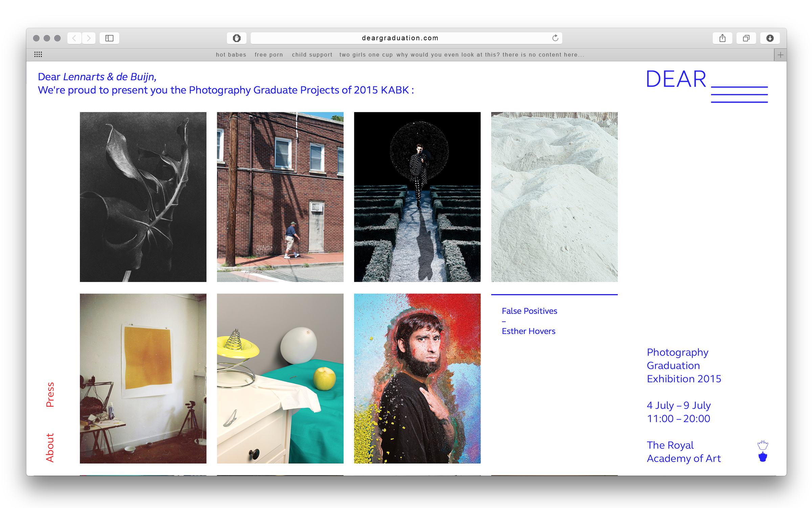This screenshot has height=508, width=812.
Task: Click the 'Dear Lennarts & de Buijn,' greeting
Action: [97, 77]
